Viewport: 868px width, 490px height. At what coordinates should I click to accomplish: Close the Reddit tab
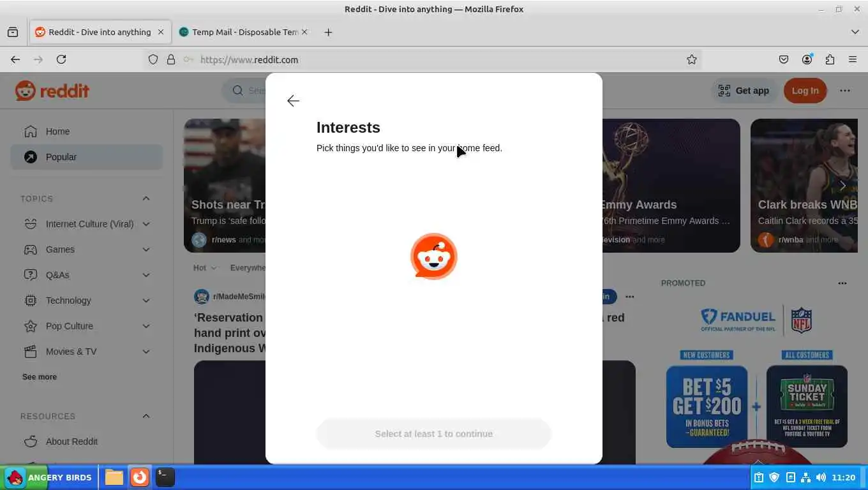tap(161, 32)
